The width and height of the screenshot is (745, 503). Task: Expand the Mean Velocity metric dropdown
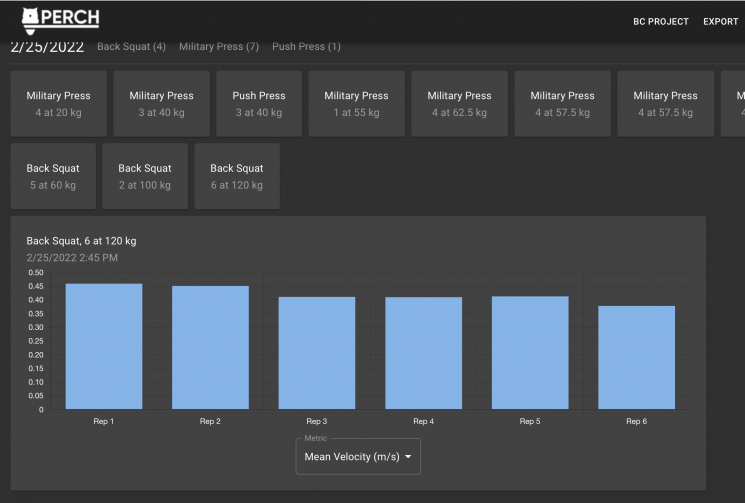[358, 457]
